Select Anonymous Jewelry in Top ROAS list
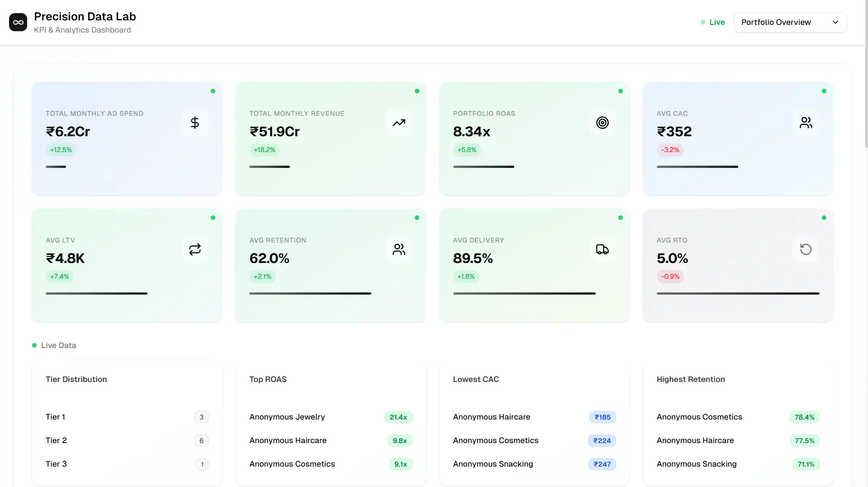This screenshot has width=868, height=487. (x=287, y=417)
